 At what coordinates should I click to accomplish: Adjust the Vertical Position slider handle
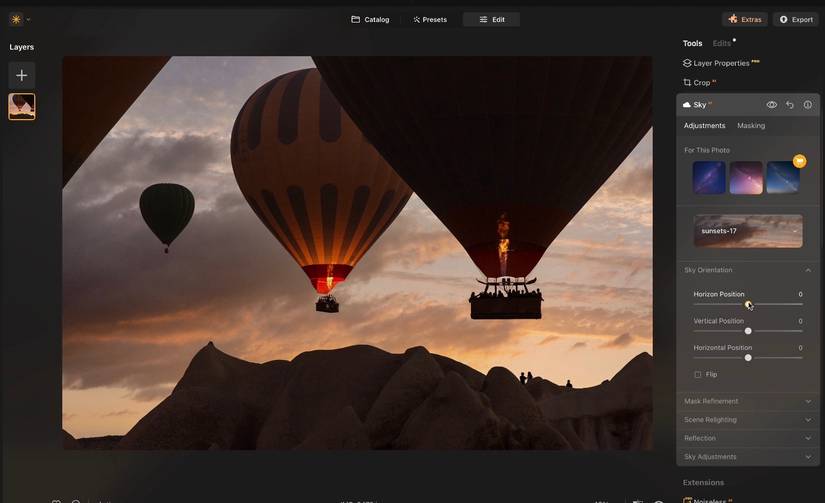[x=748, y=331]
